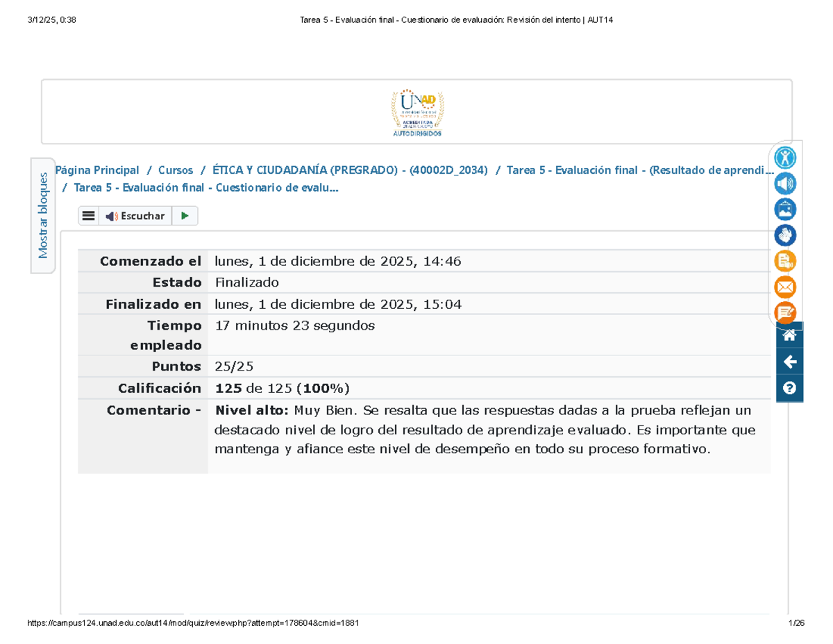Select the '25/25' points value
The height and width of the screenshot is (644, 833).
pyautogui.click(x=234, y=366)
